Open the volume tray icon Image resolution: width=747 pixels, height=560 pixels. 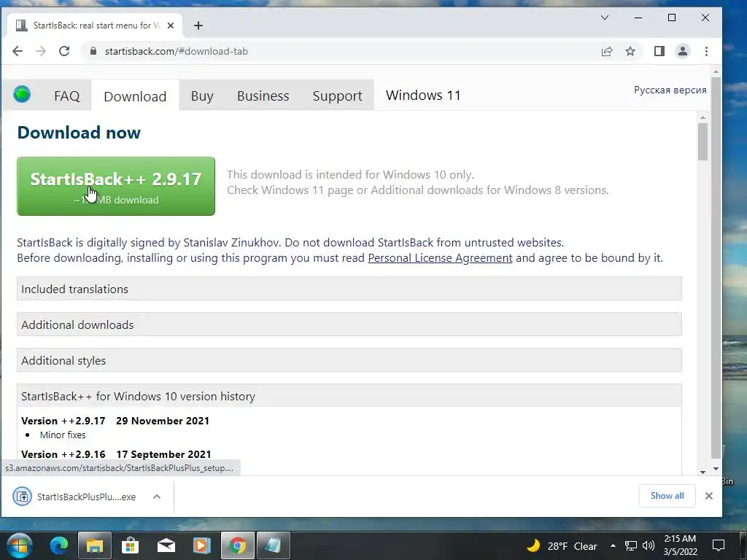(649, 545)
